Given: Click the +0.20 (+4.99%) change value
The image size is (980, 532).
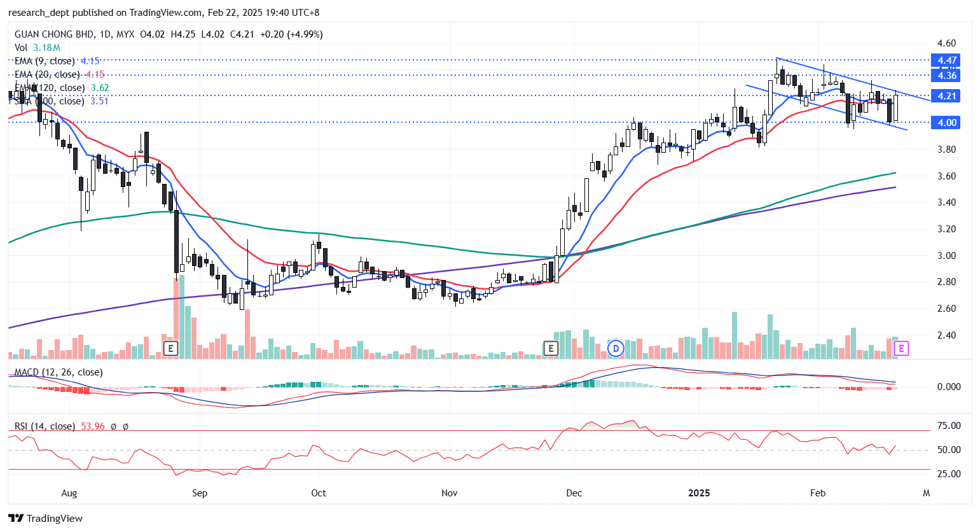Looking at the screenshot, I should click(291, 34).
